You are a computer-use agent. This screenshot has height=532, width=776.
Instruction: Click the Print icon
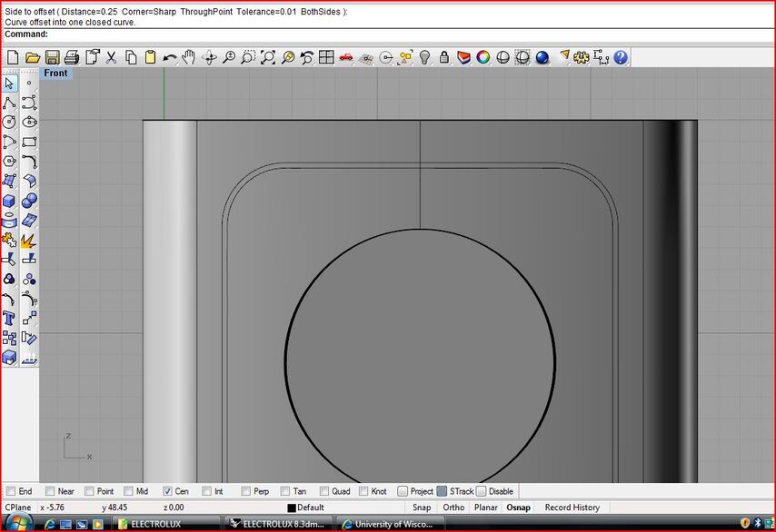(x=72, y=57)
